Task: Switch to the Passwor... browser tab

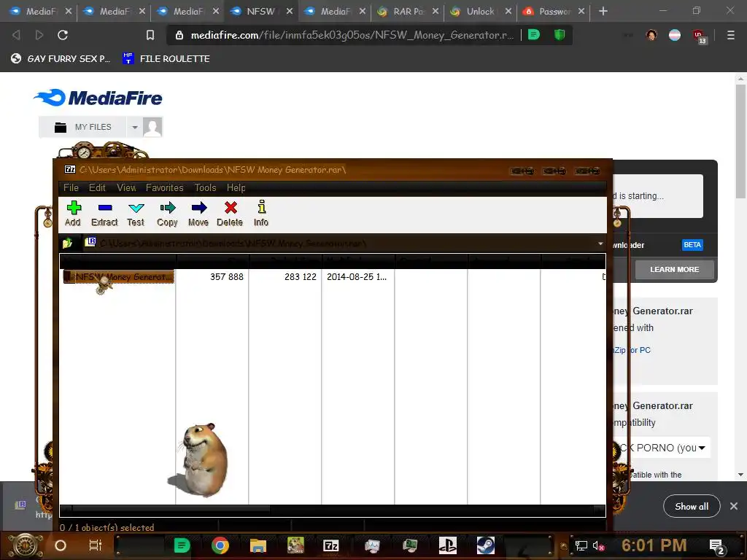Action: (x=554, y=11)
